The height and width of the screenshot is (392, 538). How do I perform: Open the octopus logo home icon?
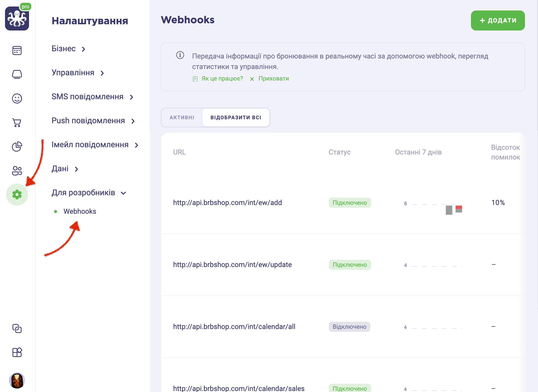tap(17, 18)
